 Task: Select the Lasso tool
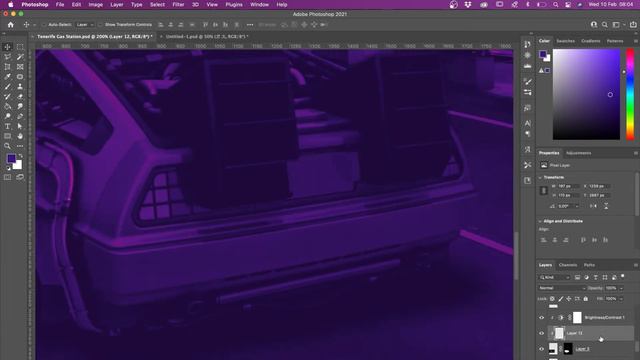7,57
